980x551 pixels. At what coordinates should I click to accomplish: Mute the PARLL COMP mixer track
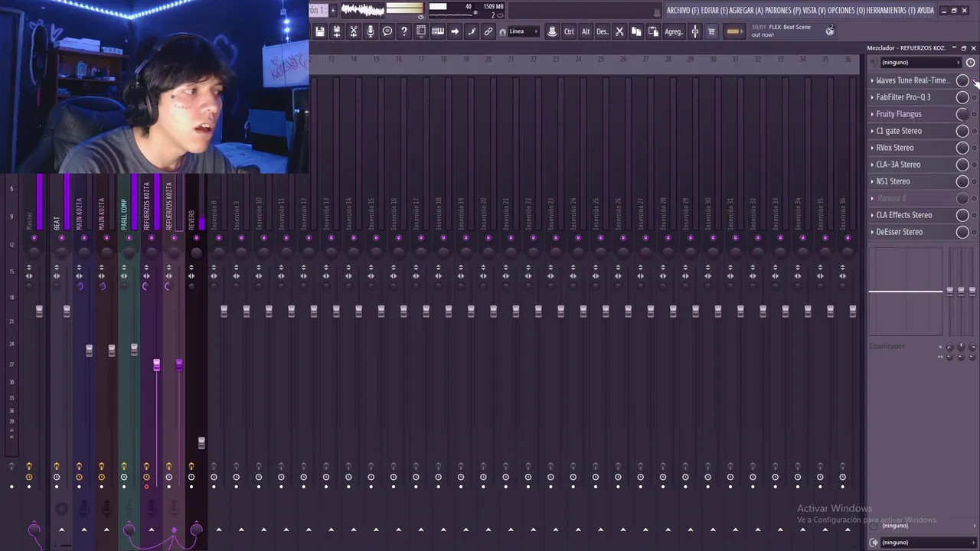(x=129, y=238)
